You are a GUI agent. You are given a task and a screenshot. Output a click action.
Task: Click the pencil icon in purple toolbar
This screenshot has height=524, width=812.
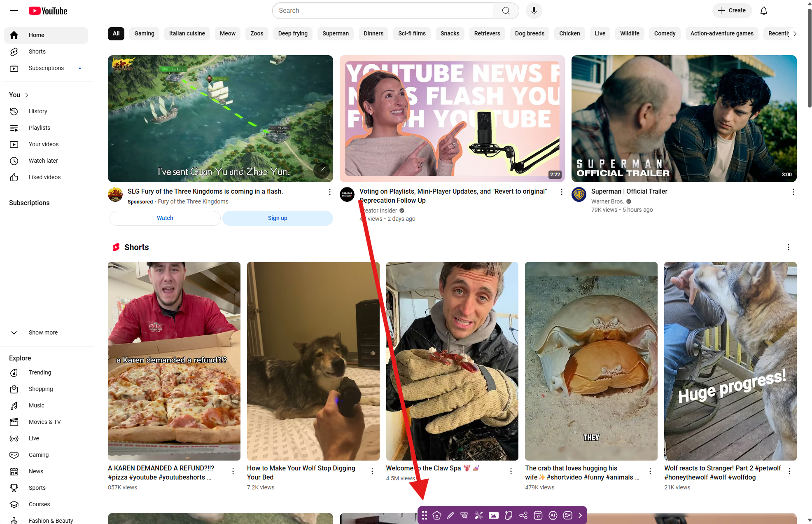[x=450, y=515]
